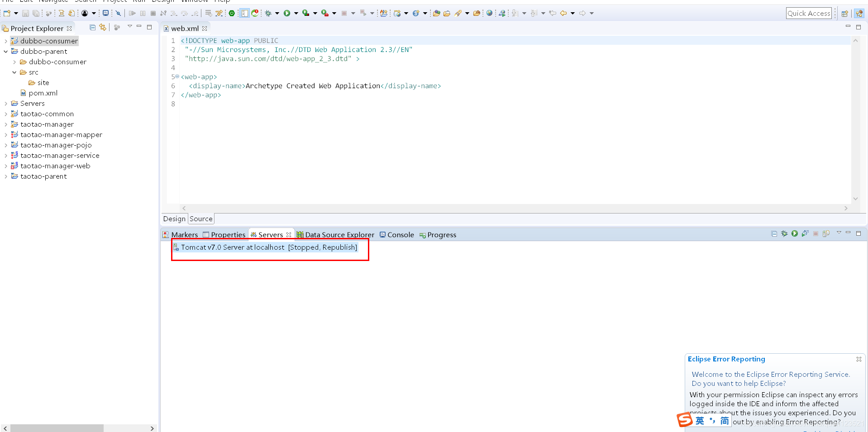Click the Suspend debug icon
This screenshot has width=868, height=432.
(143, 13)
